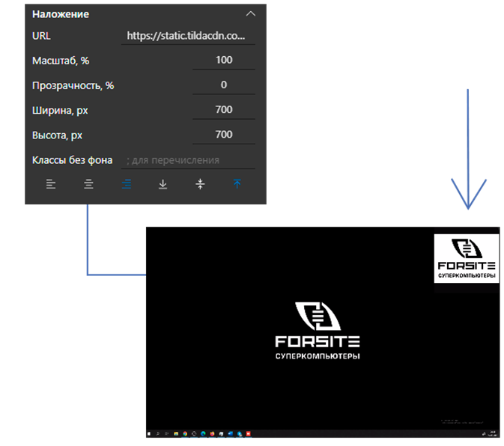Click the Масштаб, % label

[x=61, y=61]
